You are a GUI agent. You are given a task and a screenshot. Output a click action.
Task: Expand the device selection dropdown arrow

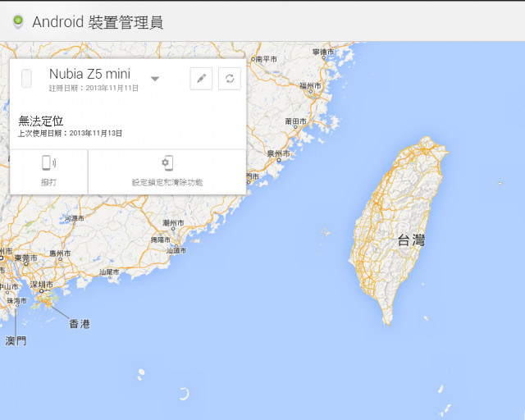155,79
